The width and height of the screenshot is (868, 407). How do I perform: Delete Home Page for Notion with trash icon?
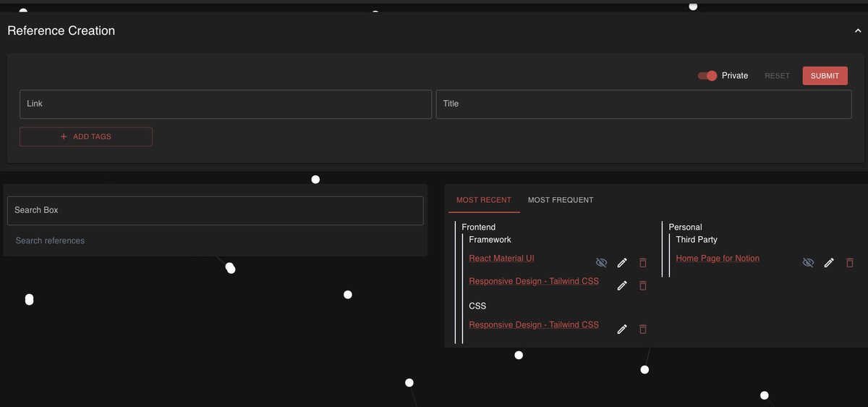(x=850, y=263)
